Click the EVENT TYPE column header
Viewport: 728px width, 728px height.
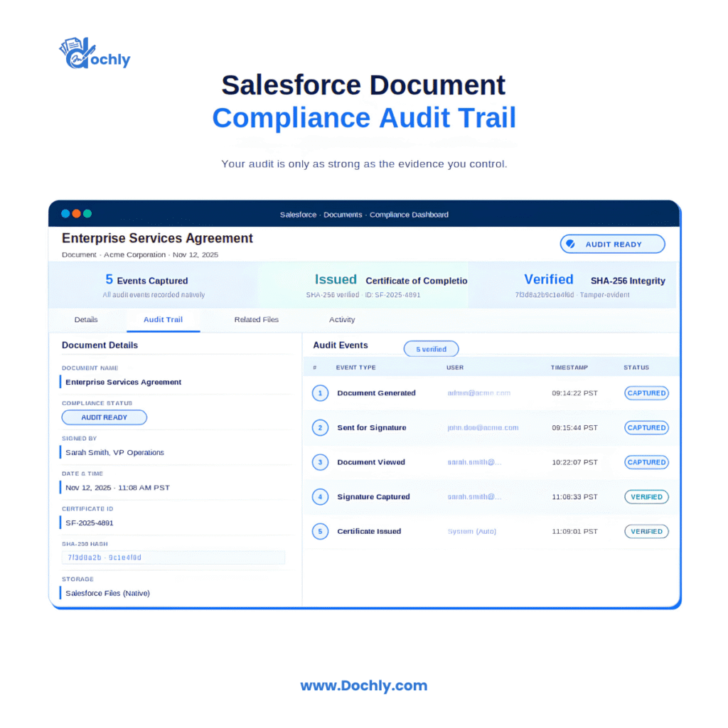click(x=356, y=368)
